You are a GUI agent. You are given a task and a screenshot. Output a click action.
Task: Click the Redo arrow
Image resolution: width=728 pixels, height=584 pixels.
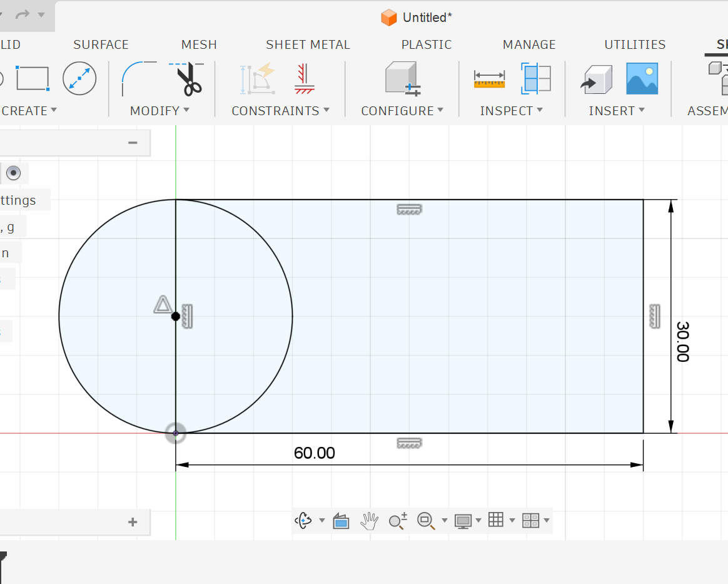(23, 15)
